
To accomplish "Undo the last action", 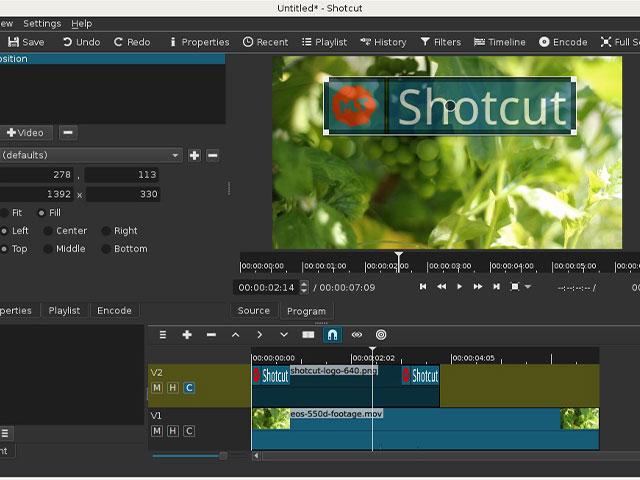I will coord(81,42).
